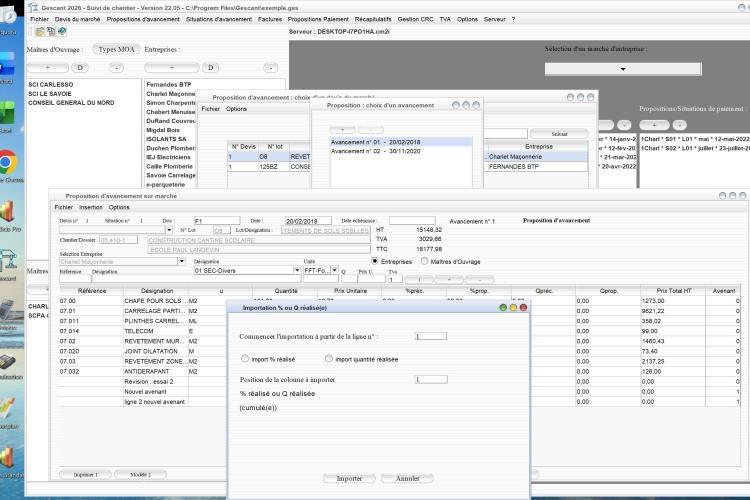Click the starting line number input field
The width and height of the screenshot is (750, 500).
tap(431, 336)
